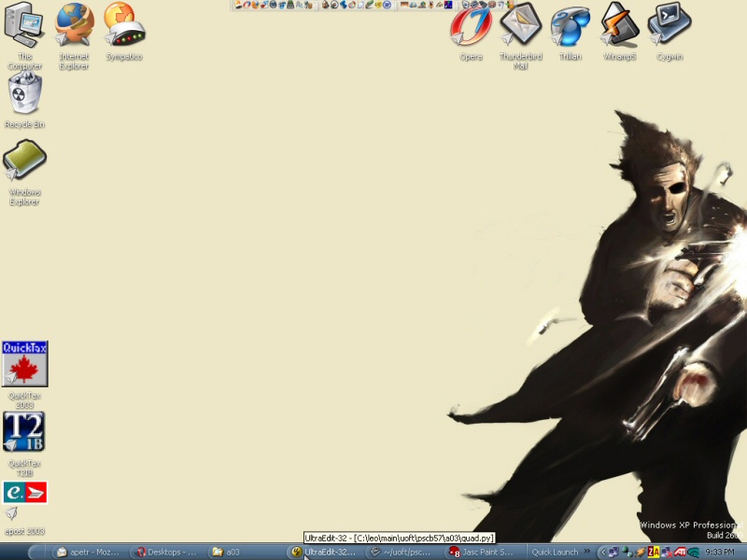Launch QuickTax 2003 with the maple leaf
The image size is (747, 560).
[x=25, y=365]
